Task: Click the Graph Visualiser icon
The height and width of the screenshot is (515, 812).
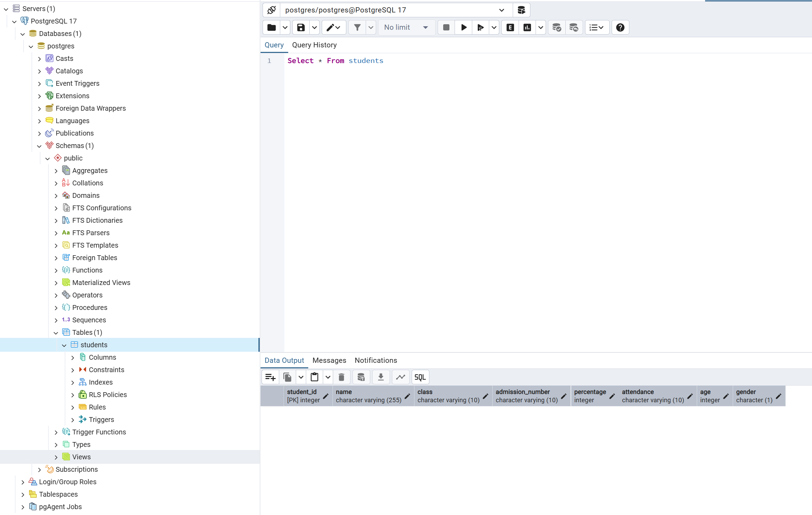Action: coord(401,377)
